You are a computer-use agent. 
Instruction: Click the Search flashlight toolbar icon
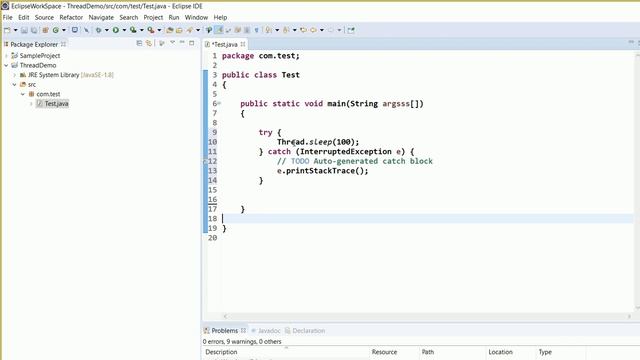(x=190, y=30)
